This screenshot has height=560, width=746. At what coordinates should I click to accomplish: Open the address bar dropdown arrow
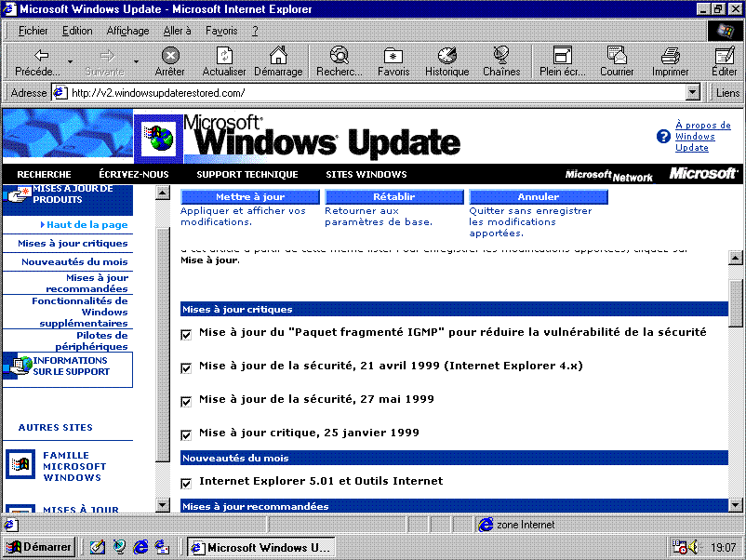click(693, 92)
